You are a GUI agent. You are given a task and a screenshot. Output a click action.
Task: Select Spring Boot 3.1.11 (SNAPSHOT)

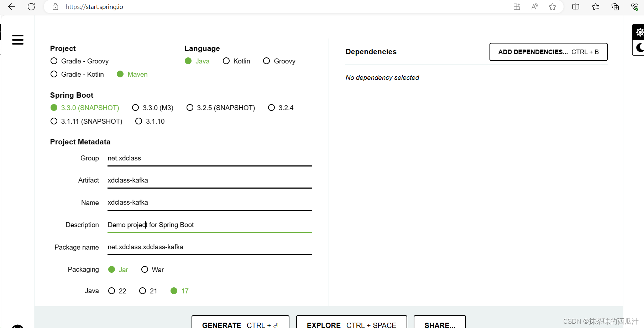[86, 121]
